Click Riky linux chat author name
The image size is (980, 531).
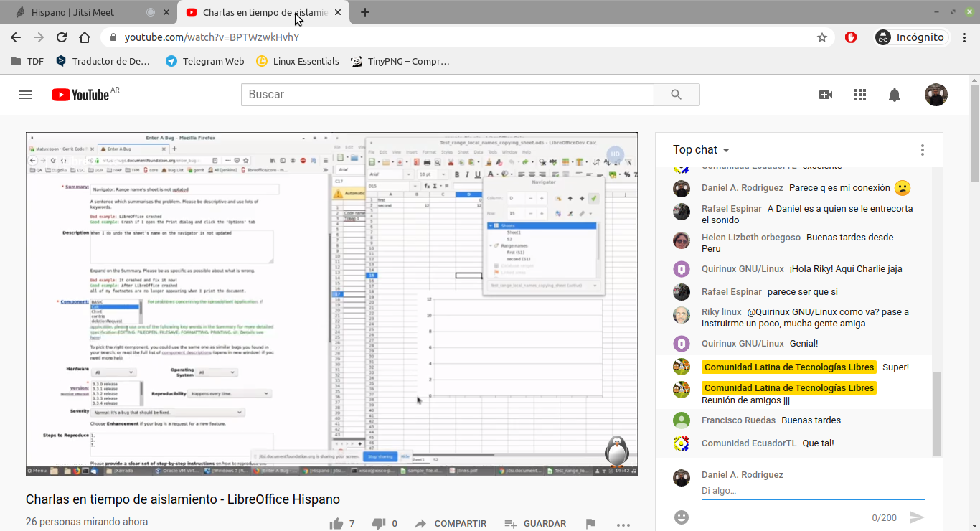pos(722,312)
